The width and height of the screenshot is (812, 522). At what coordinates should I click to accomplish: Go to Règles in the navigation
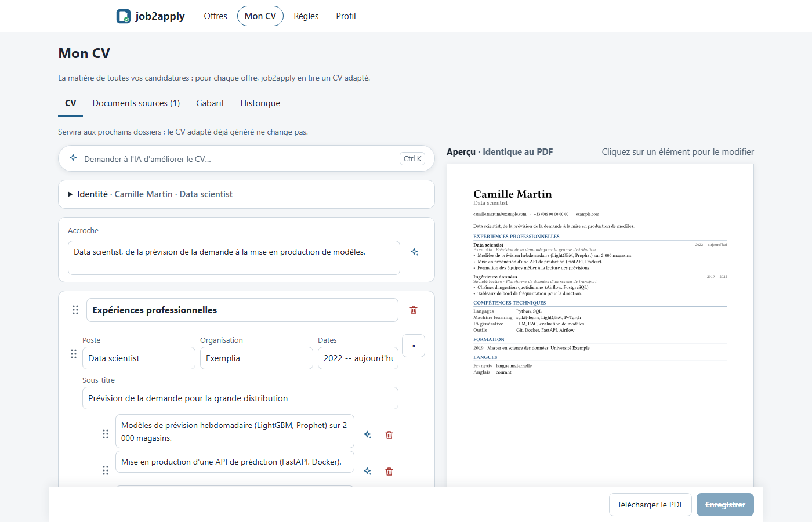click(306, 16)
